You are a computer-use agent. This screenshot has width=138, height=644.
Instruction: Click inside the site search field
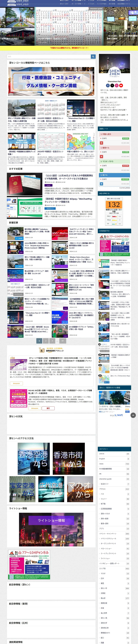tap(49, 57)
